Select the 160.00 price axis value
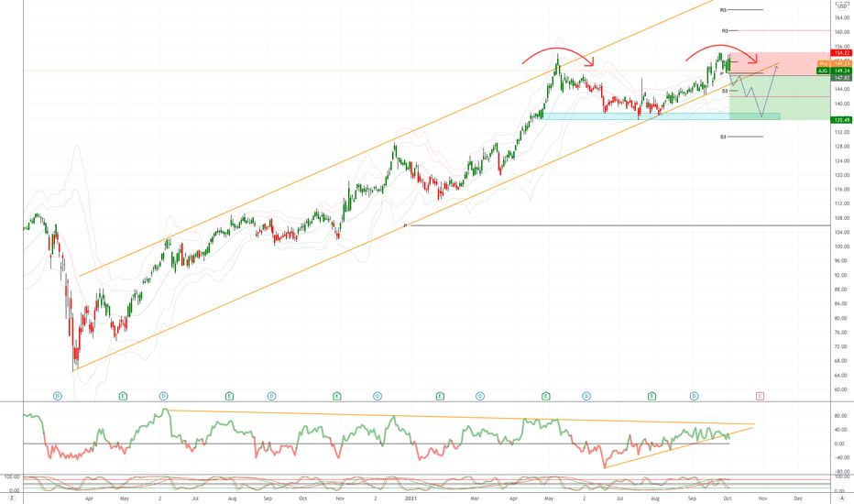This screenshot has height=504, width=854. [841, 32]
